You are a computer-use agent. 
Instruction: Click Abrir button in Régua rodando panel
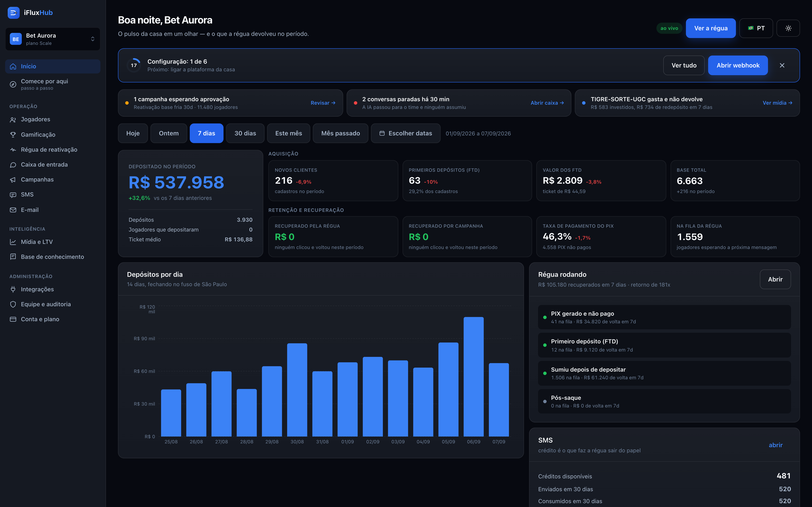click(775, 279)
